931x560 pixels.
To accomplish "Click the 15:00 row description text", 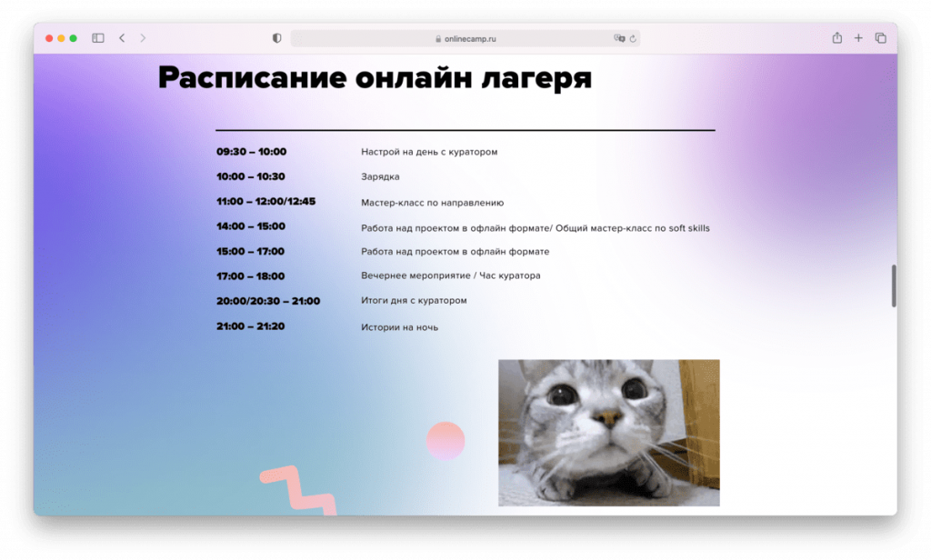I will (455, 252).
